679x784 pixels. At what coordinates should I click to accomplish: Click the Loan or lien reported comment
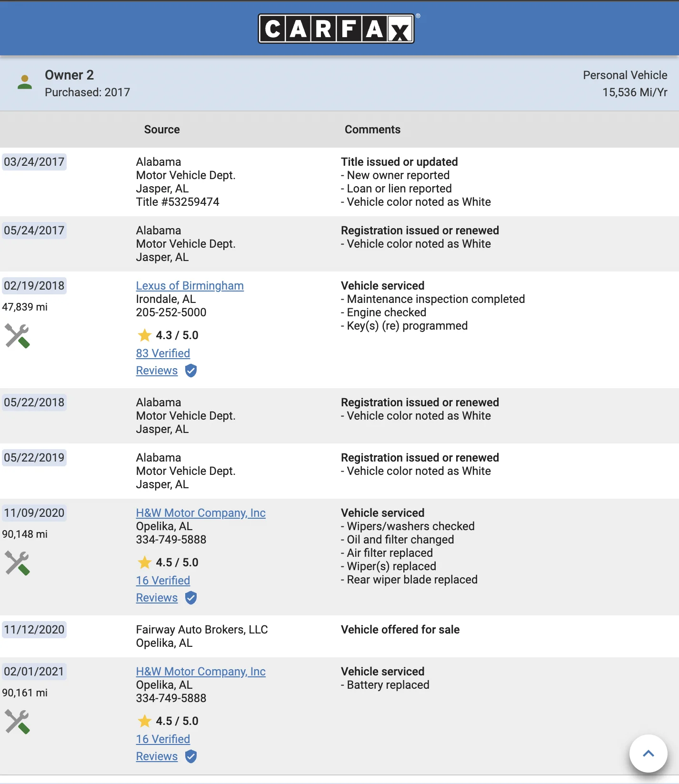pyautogui.click(x=396, y=189)
